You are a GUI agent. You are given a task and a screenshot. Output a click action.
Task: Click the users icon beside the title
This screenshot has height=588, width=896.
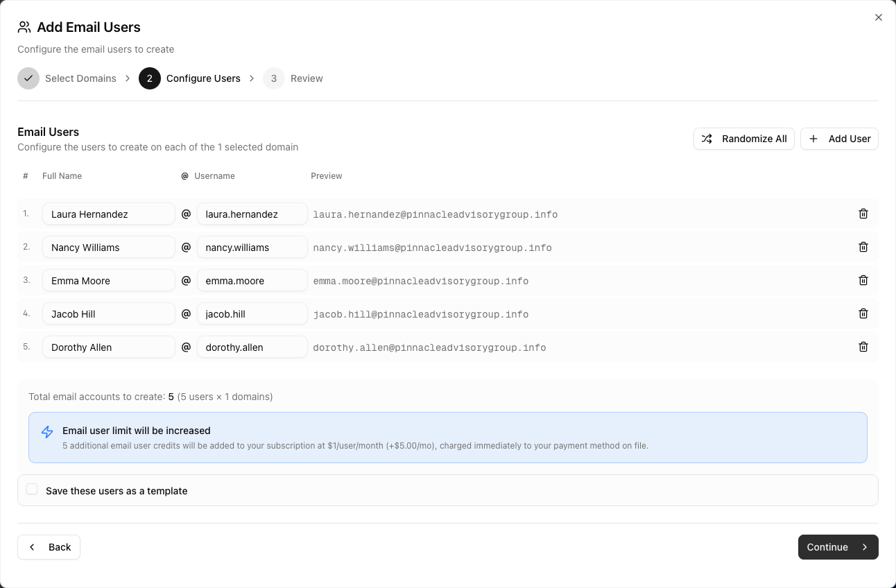pos(24,27)
